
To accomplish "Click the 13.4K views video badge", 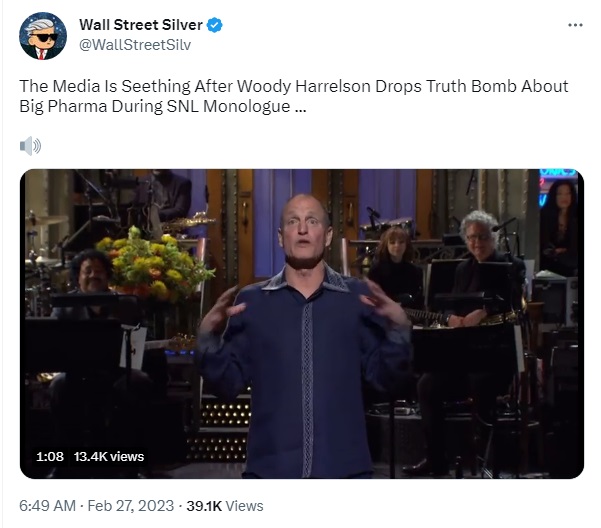I will (x=109, y=456).
